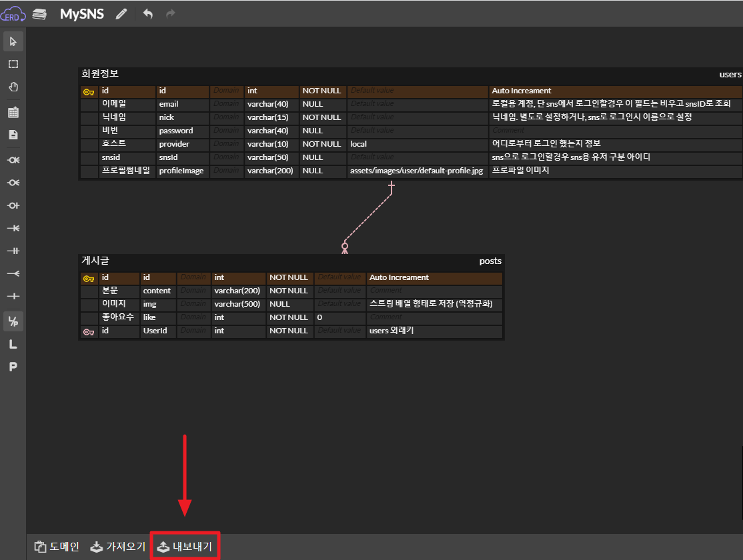Click the default value 'local' cell

coord(418,144)
